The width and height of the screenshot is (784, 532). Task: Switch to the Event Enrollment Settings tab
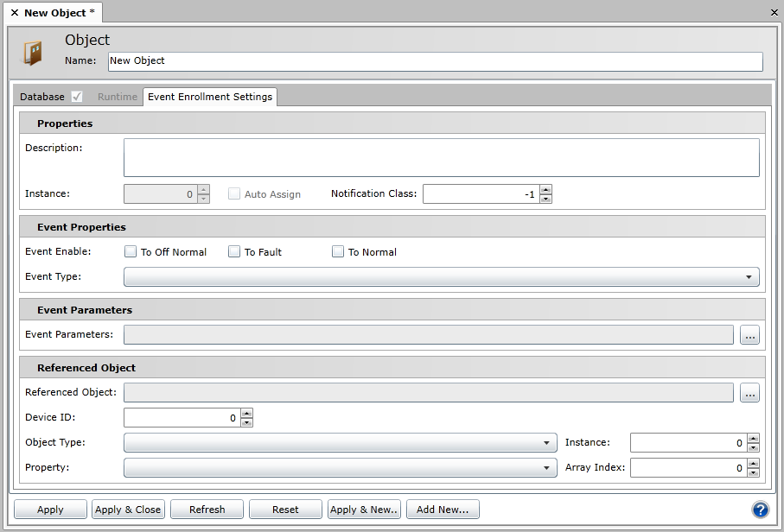point(210,97)
